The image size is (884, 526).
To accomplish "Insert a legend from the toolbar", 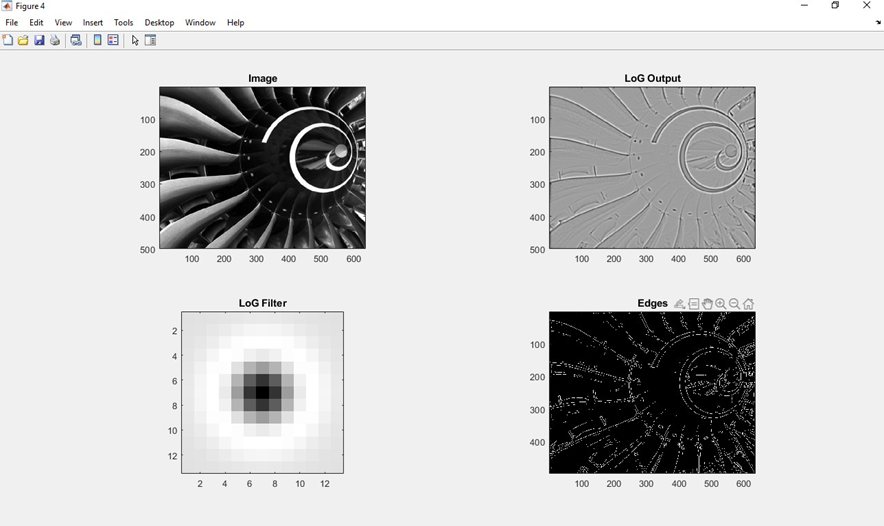I will click(x=113, y=40).
